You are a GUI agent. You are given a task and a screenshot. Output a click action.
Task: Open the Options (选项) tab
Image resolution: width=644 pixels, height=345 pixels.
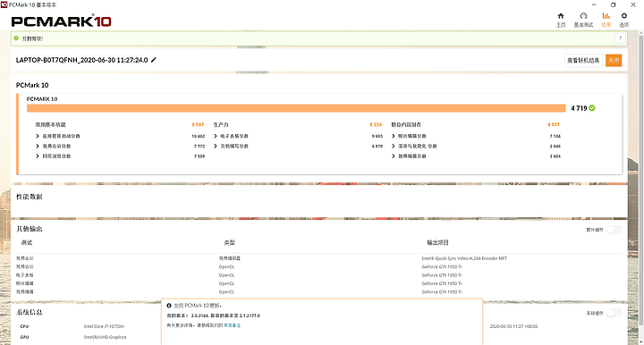click(624, 20)
